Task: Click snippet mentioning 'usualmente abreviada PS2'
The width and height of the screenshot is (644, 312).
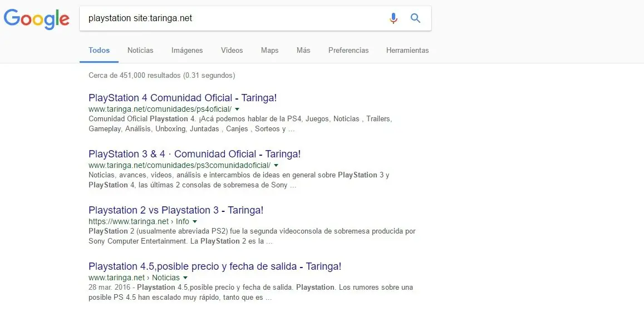Action: [x=252, y=236]
